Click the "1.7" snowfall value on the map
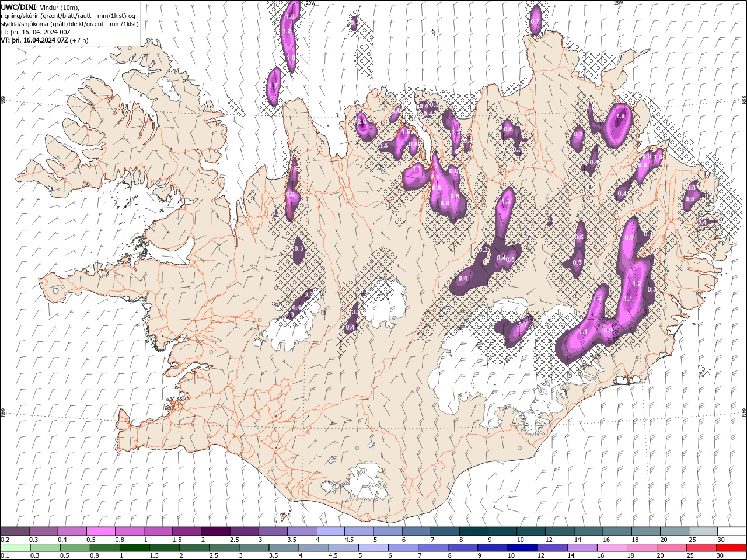The height and width of the screenshot is (560, 747). pos(273,86)
